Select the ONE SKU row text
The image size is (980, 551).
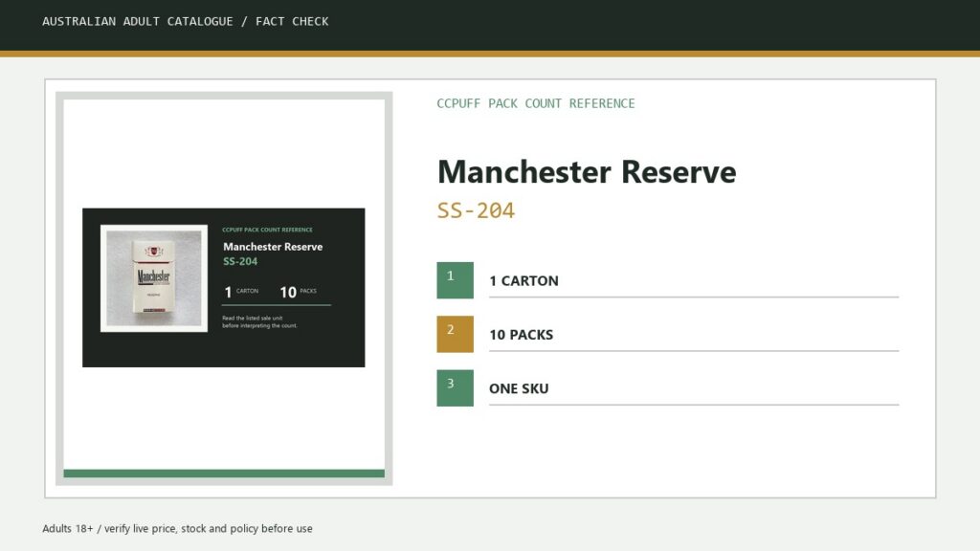coord(519,388)
